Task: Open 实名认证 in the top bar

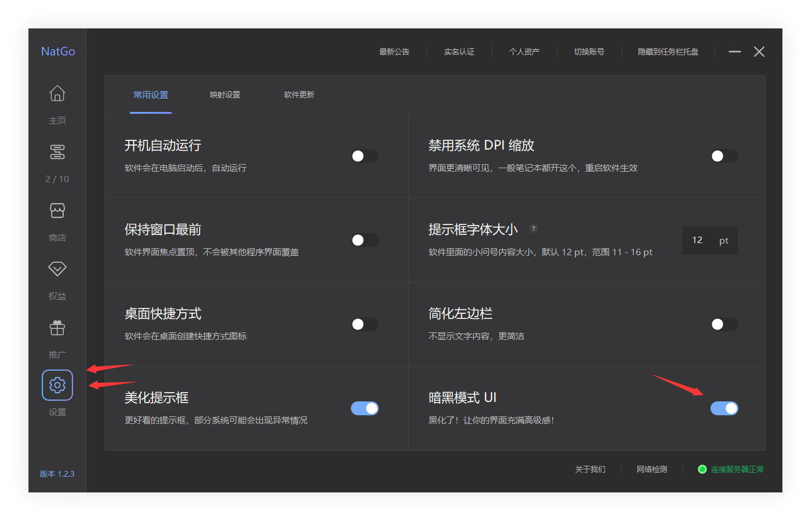Action: [459, 52]
